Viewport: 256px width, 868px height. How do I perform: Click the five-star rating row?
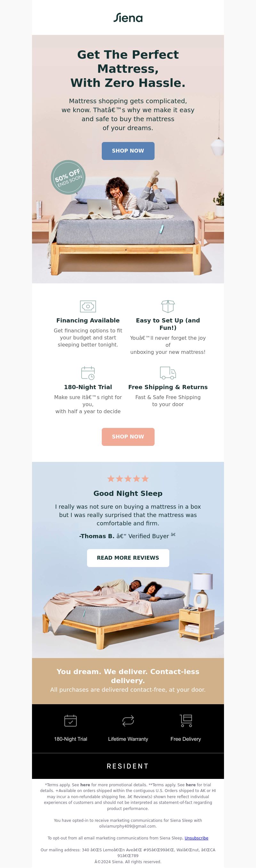[x=128, y=479]
